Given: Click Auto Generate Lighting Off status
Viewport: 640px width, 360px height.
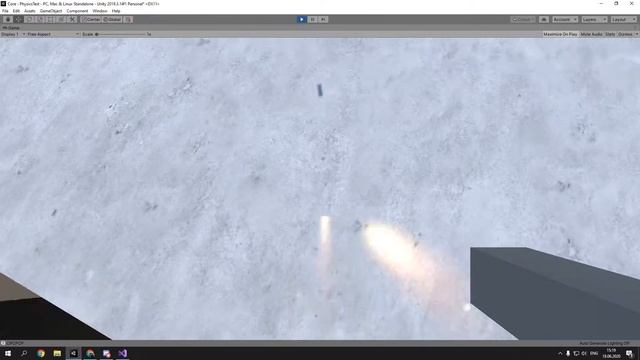Looking at the screenshot, I should pos(604,343).
